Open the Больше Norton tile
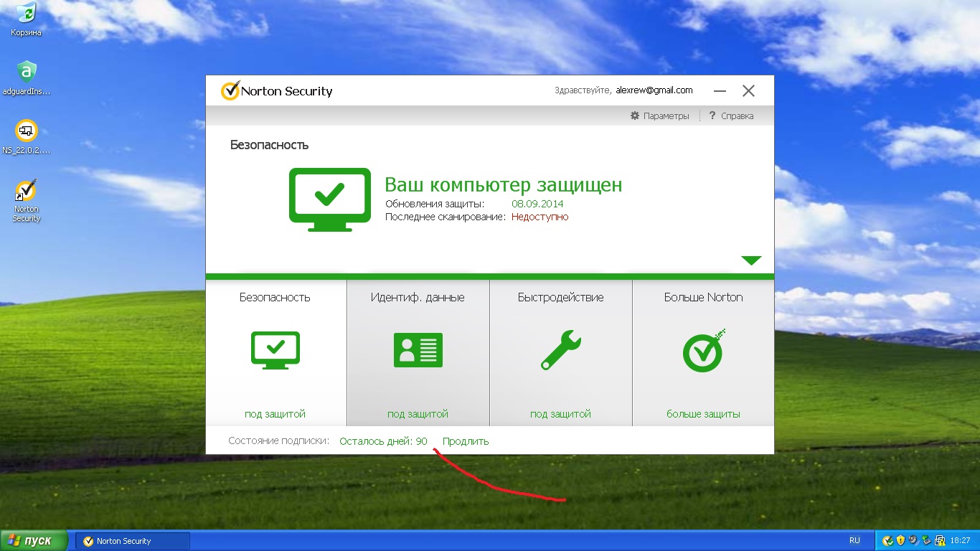 703,353
